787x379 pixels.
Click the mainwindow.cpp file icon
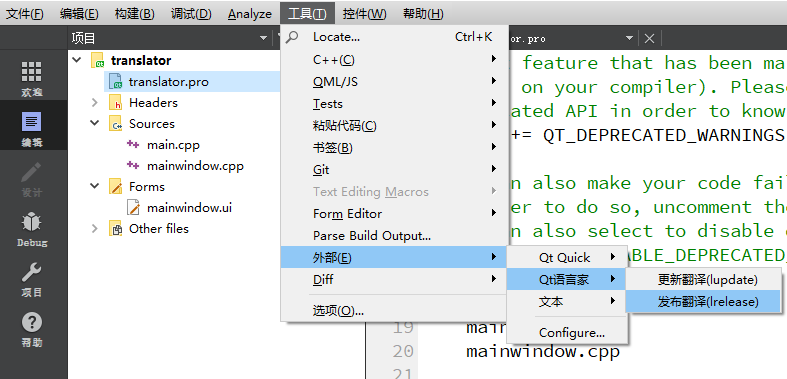tap(133, 166)
